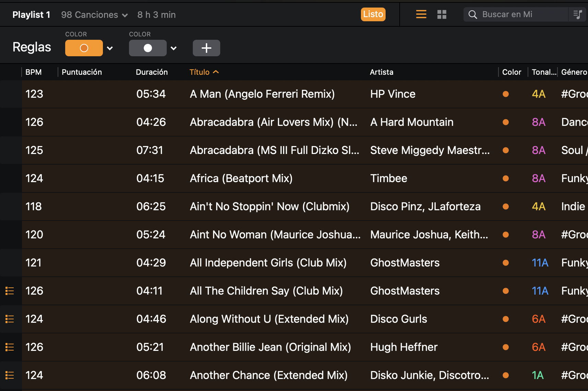The height and width of the screenshot is (391, 588).
Task: Click queue icon for Along Without U
Action: coord(10,319)
